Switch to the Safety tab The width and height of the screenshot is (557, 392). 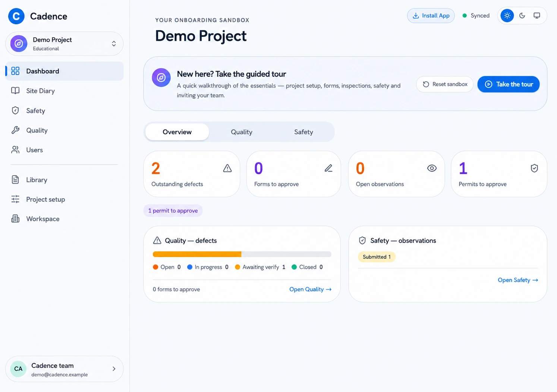[x=303, y=132]
